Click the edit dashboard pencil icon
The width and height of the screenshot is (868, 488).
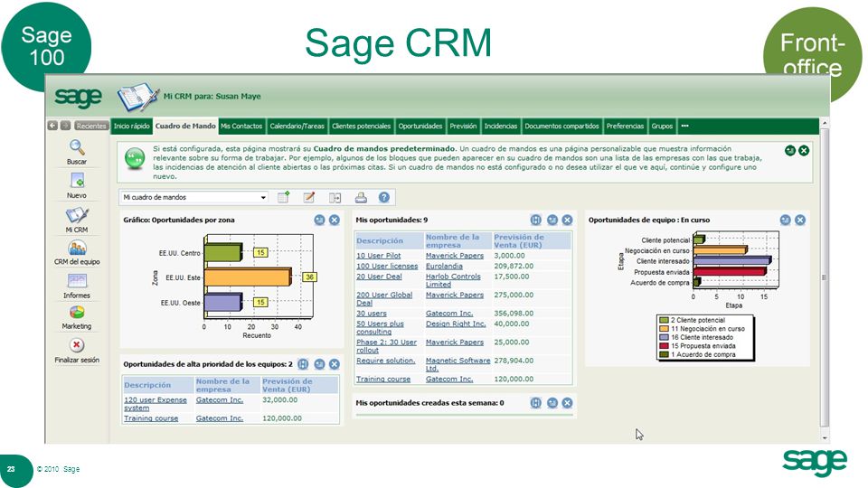click(x=309, y=197)
